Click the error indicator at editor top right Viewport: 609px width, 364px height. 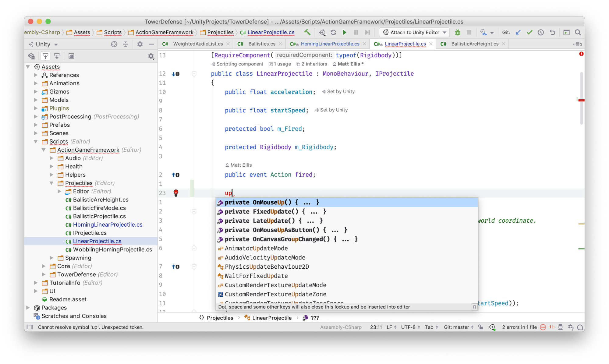tap(581, 54)
